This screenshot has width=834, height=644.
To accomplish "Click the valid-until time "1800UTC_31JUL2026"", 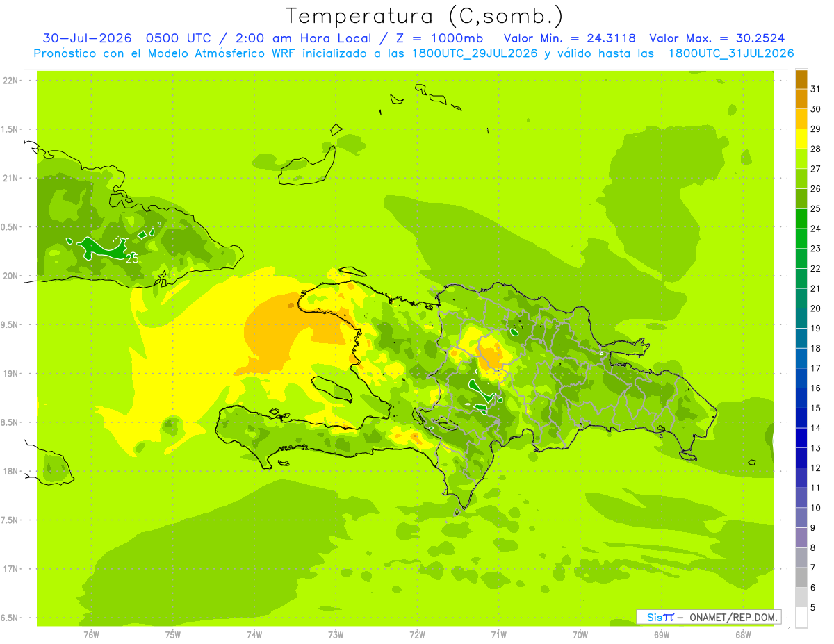I will click(731, 53).
